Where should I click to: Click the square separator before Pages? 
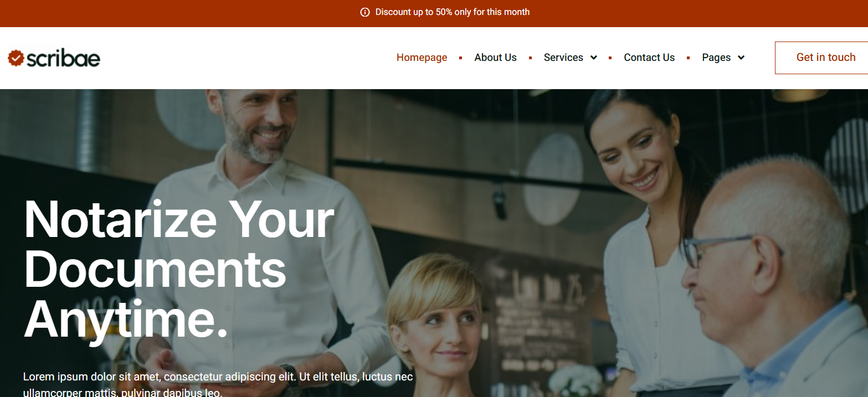pyautogui.click(x=688, y=58)
